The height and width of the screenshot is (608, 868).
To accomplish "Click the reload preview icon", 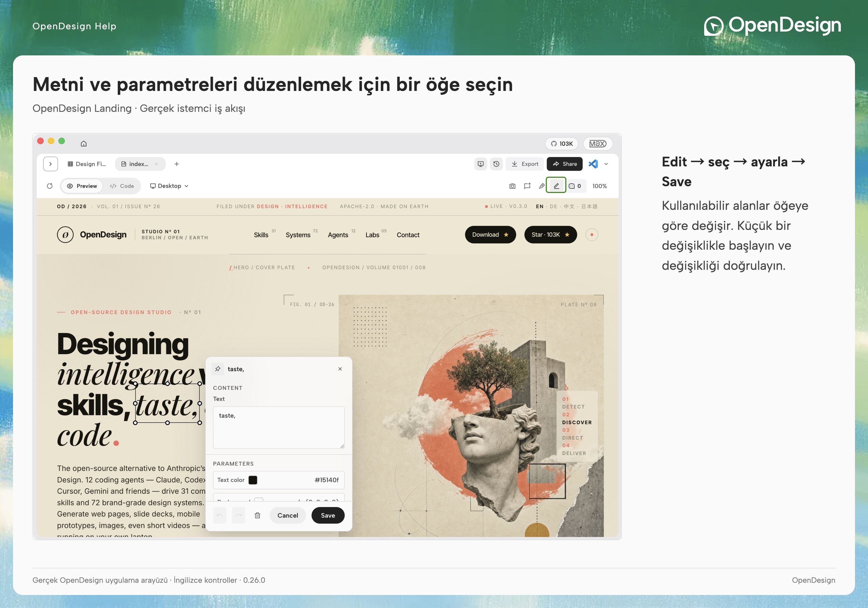I will pos(50,186).
